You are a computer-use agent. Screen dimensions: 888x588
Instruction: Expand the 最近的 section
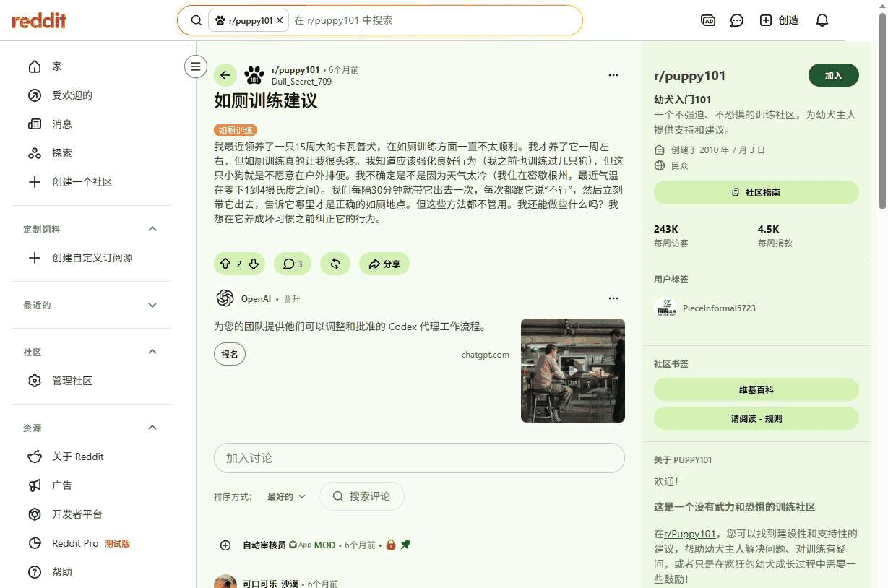point(152,305)
